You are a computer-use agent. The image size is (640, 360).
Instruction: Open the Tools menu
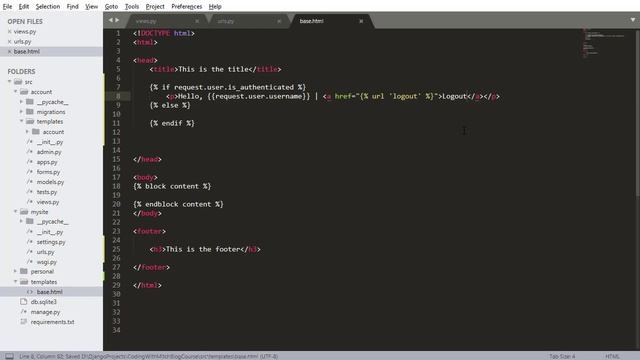132,7
